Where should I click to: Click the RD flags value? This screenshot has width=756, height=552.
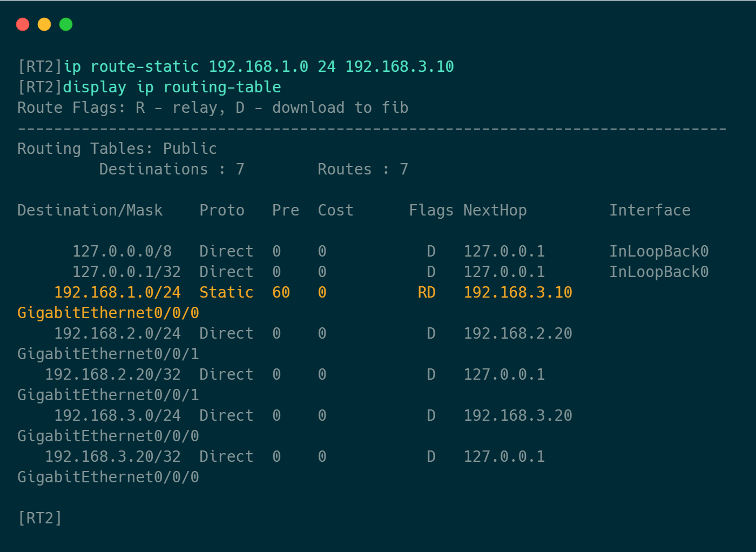point(426,292)
